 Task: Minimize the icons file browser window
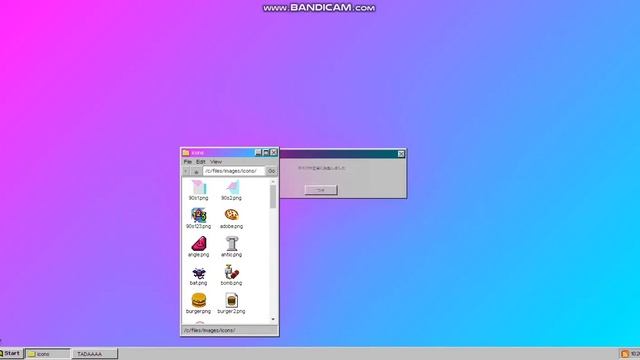coord(258,153)
